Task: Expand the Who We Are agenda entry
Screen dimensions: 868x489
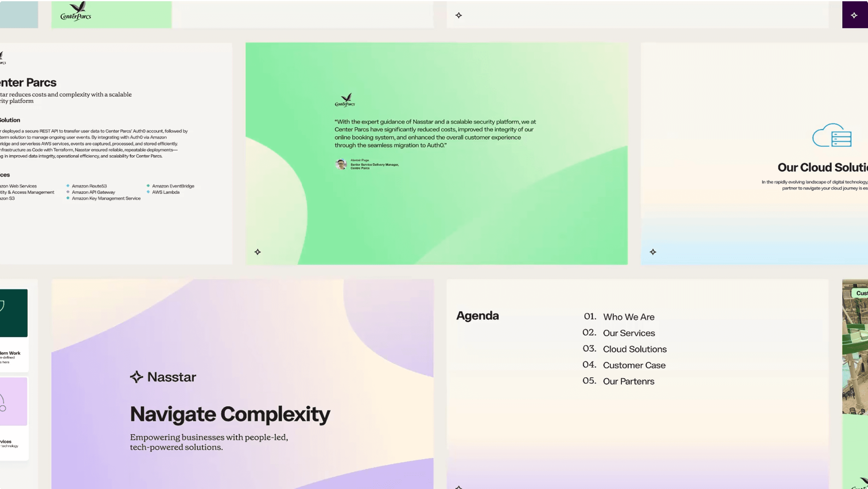Action: point(629,317)
